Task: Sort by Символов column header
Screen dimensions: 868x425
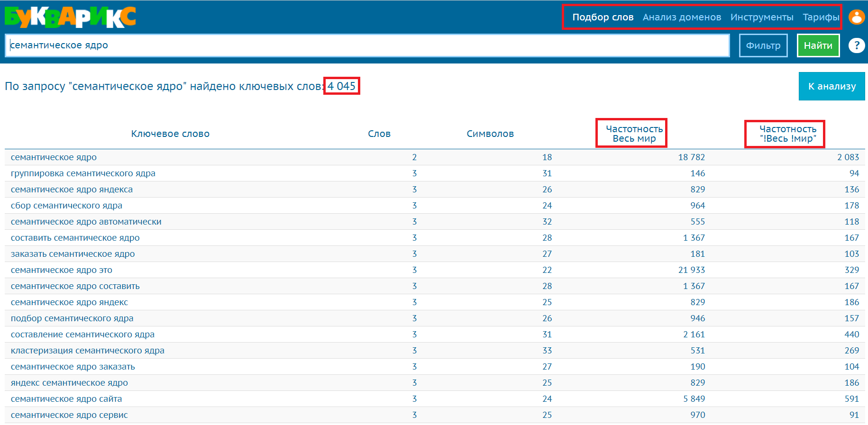Action: pyautogui.click(x=490, y=134)
